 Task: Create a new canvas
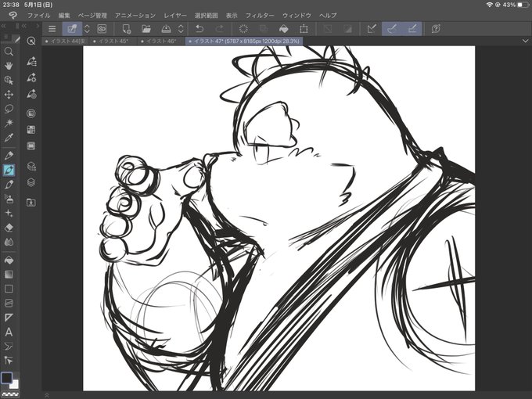coord(127,29)
